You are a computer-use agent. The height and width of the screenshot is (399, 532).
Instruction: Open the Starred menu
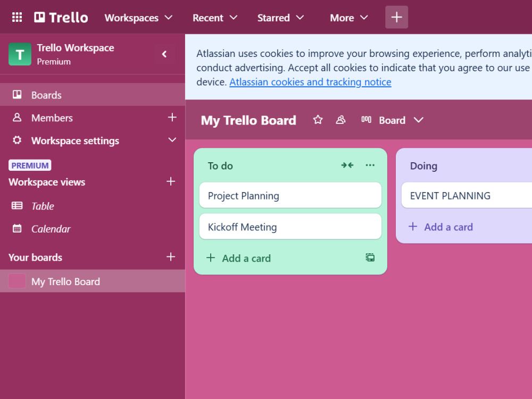[x=280, y=18]
